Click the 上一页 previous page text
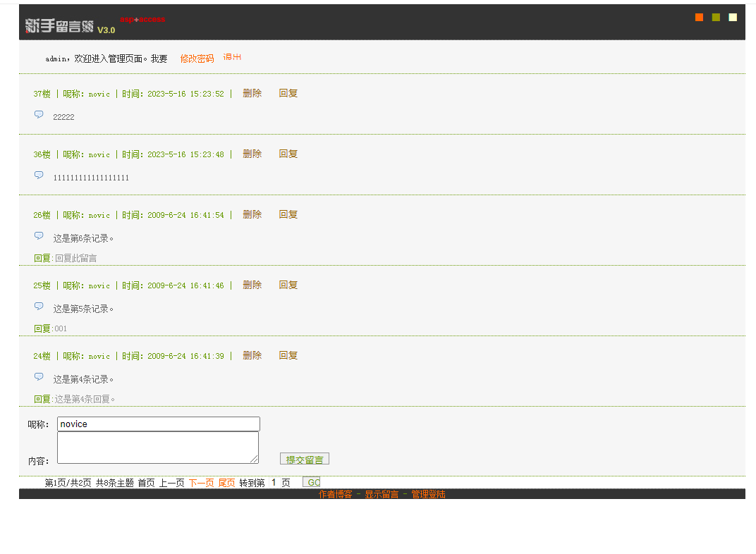The height and width of the screenshot is (554, 756). (171, 483)
